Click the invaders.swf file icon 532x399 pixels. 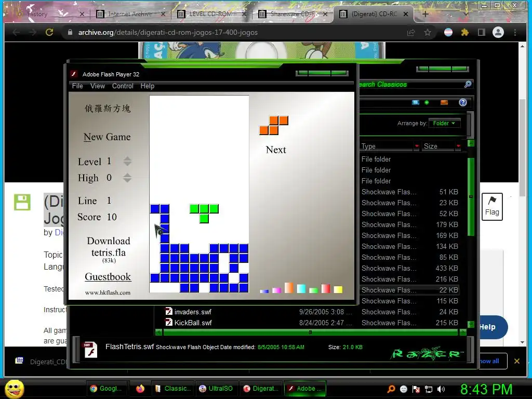tap(169, 311)
